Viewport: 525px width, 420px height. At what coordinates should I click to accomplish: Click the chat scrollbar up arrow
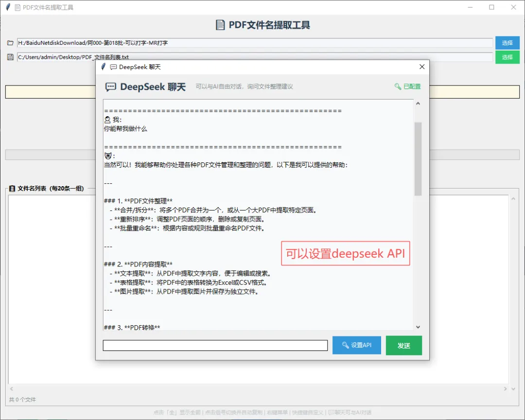418,104
